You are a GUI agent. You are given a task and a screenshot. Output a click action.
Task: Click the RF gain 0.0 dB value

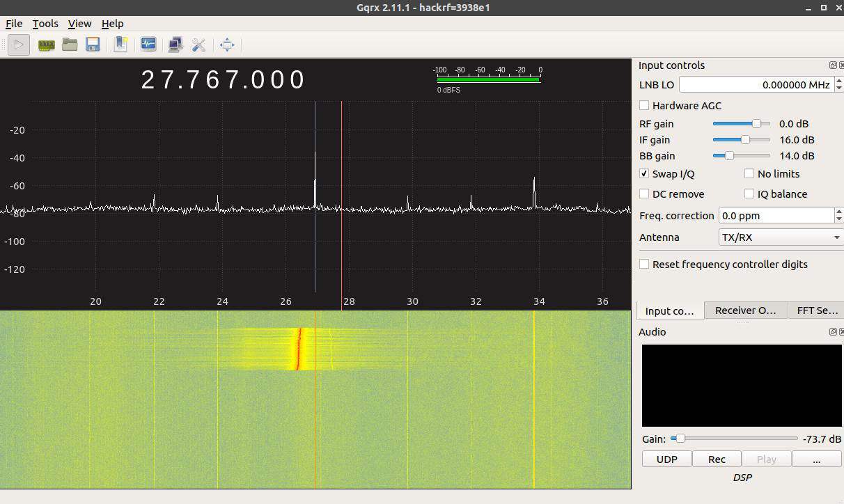click(795, 124)
